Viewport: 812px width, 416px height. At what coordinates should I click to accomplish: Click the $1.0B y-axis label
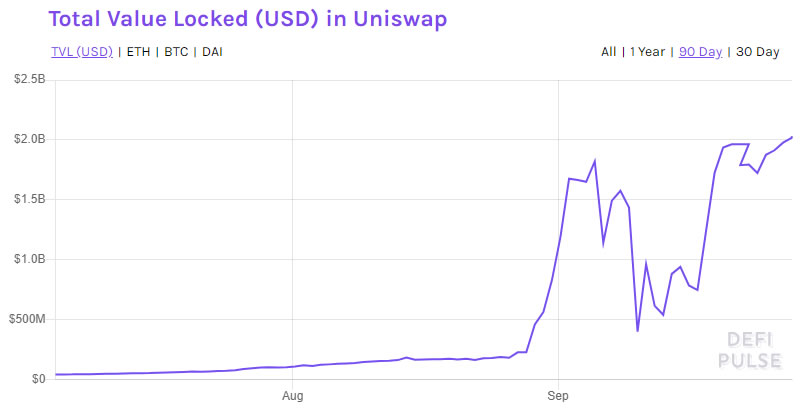(30, 259)
